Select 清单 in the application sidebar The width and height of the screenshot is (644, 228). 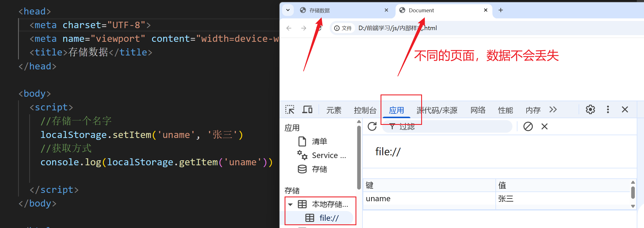(319, 142)
